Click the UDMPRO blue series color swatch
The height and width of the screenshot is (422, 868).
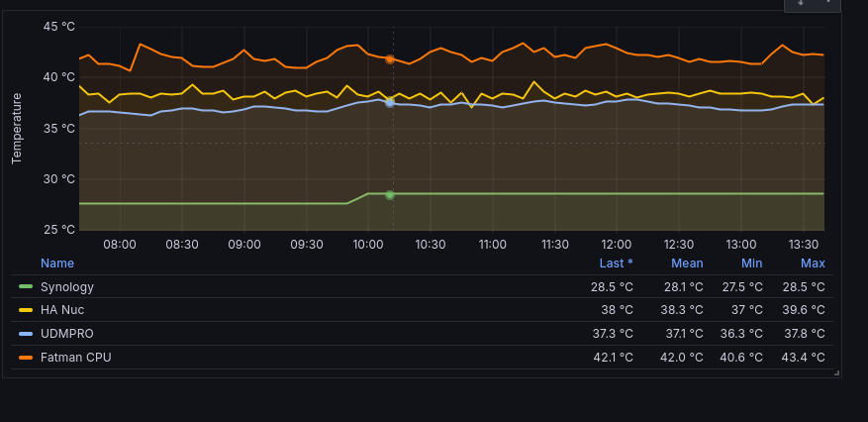(26, 334)
